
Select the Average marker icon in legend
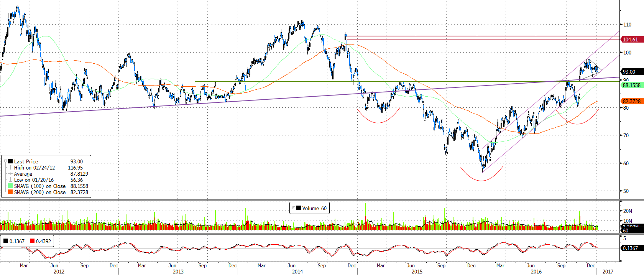(11, 174)
